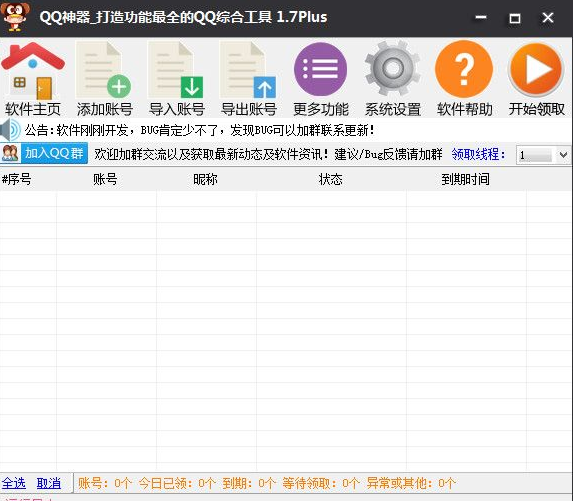Click the 领取线程 label
The image size is (573, 501).
click(478, 154)
